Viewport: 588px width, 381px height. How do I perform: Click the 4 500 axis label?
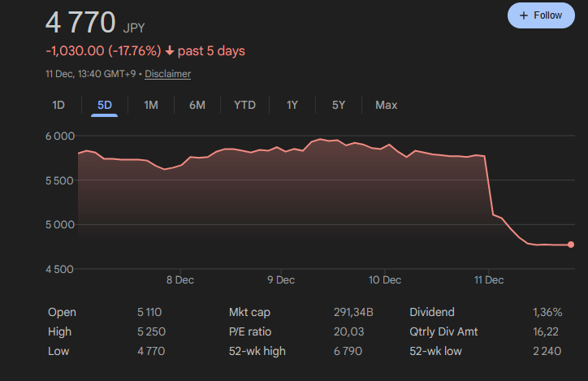tap(60, 269)
